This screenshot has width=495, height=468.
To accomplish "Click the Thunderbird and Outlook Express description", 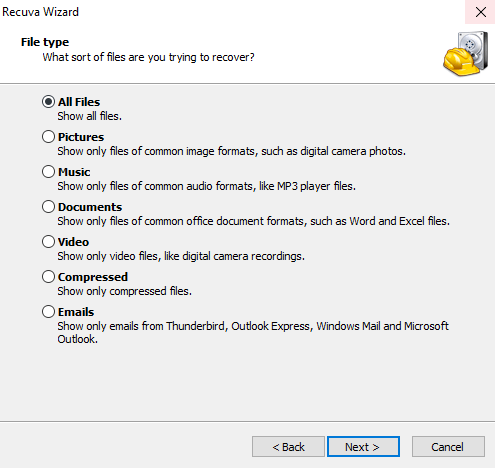I will coord(253,332).
